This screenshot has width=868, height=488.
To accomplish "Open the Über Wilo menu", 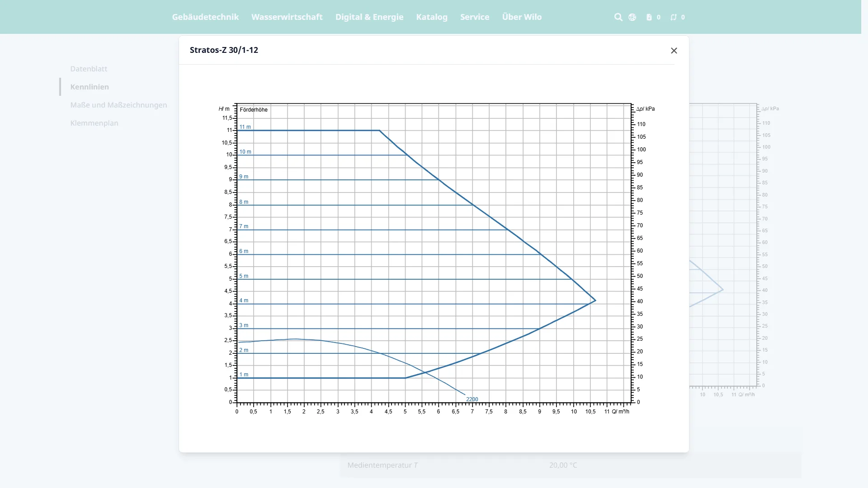I will coord(522,17).
